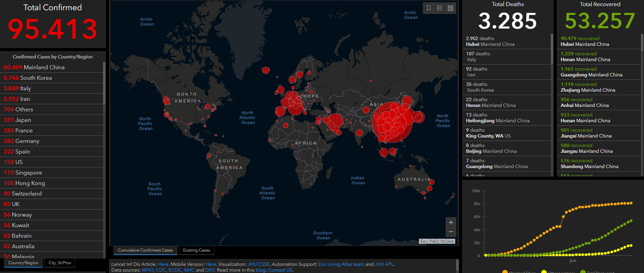Open the Basemap gallery grid icon
This screenshot has height=273, width=644.
click(450, 8)
